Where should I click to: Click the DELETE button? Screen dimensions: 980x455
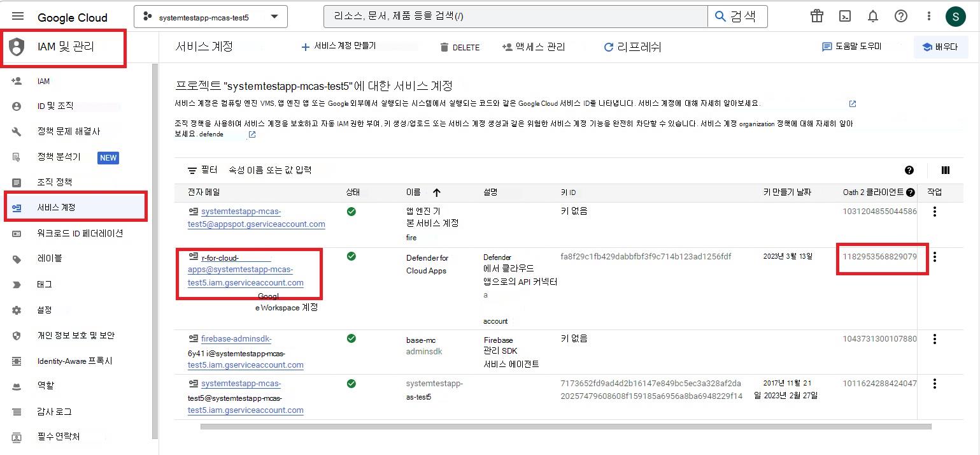coord(460,47)
